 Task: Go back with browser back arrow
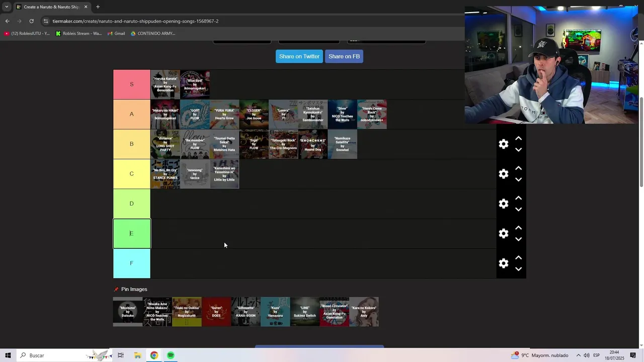point(7,21)
